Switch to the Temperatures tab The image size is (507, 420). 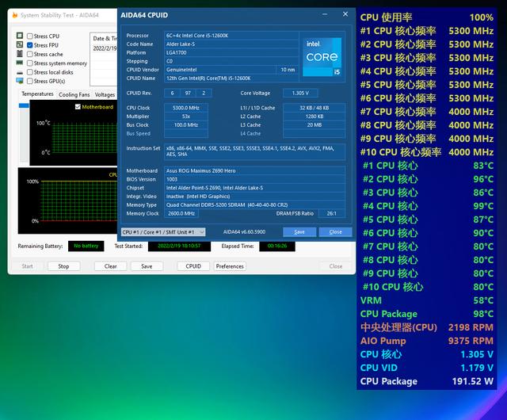point(37,94)
